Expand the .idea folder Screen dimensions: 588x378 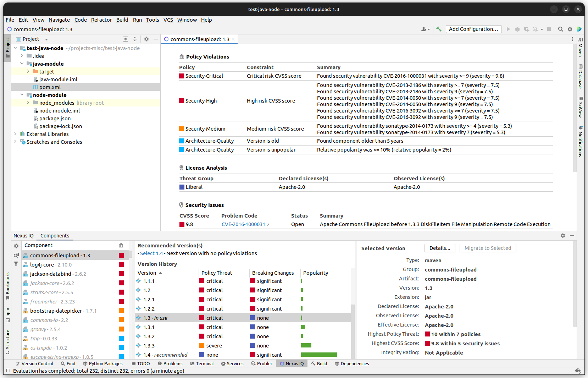pos(22,56)
